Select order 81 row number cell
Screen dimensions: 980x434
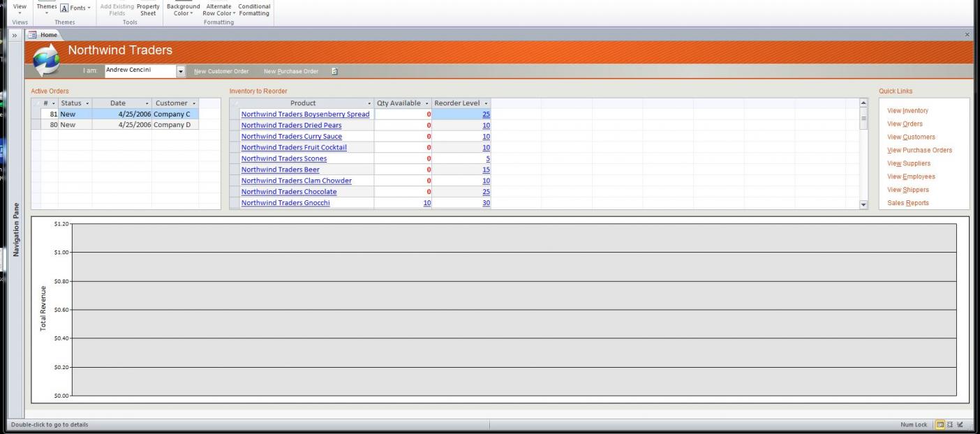pyautogui.click(x=50, y=114)
